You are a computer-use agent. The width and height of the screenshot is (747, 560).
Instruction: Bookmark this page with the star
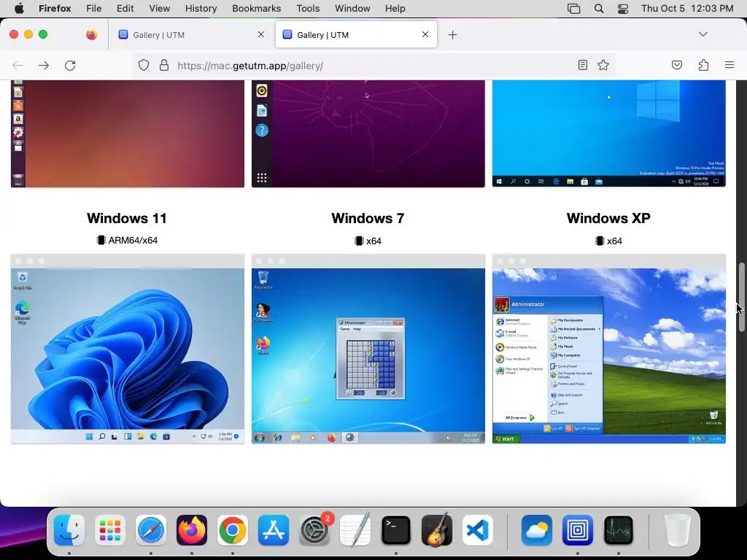(603, 65)
